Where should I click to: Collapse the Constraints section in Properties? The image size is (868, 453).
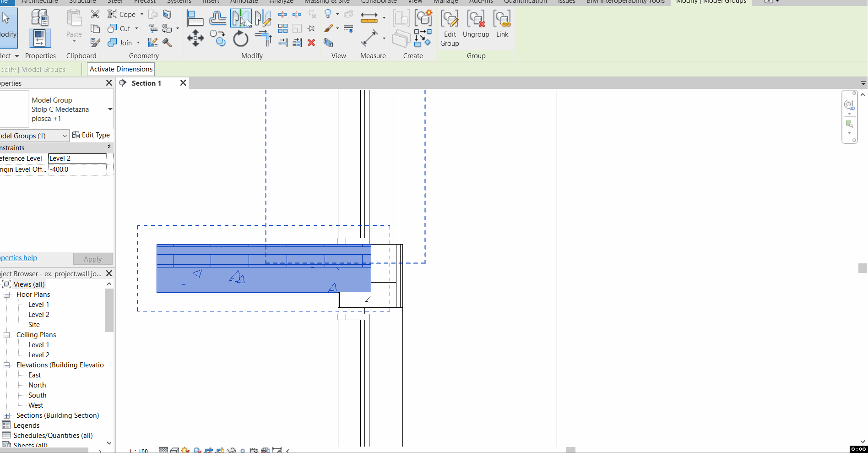point(109,147)
